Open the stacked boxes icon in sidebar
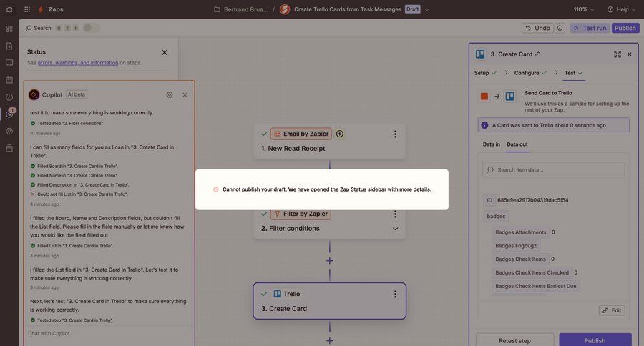644x346 pixels. point(9,148)
